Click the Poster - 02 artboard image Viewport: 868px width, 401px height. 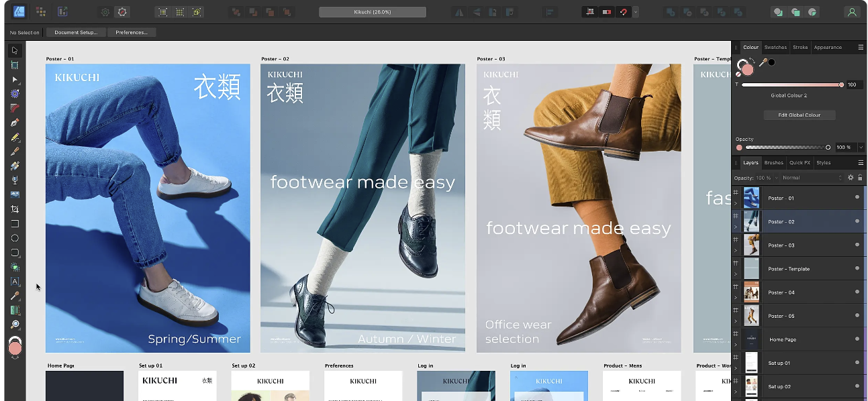tap(363, 208)
